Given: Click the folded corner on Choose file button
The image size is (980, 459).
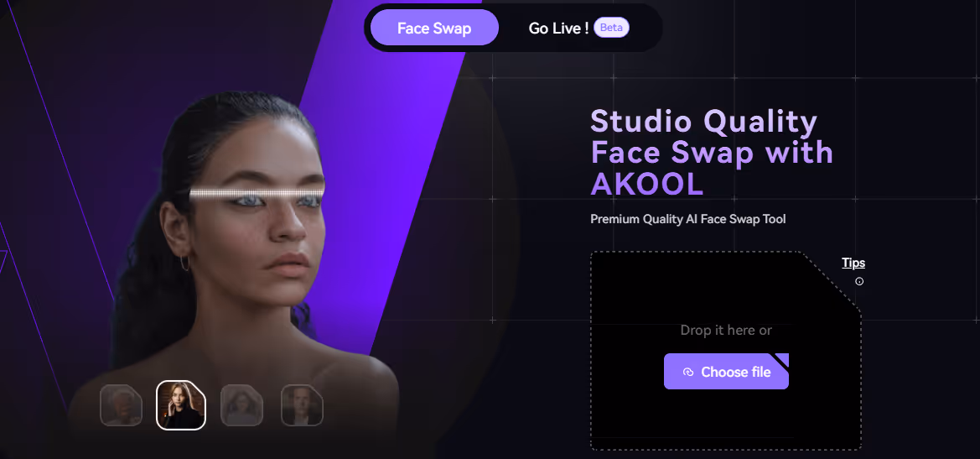Looking at the screenshot, I should (782, 360).
